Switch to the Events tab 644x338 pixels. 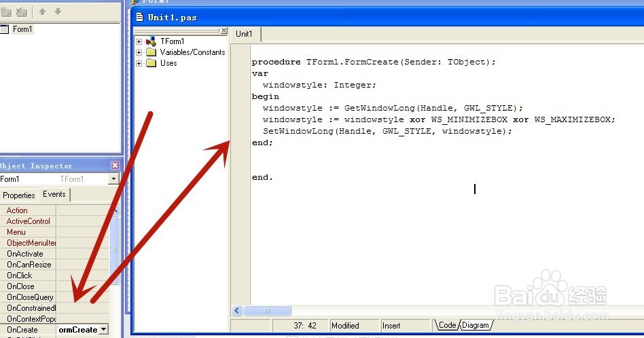click(54, 194)
